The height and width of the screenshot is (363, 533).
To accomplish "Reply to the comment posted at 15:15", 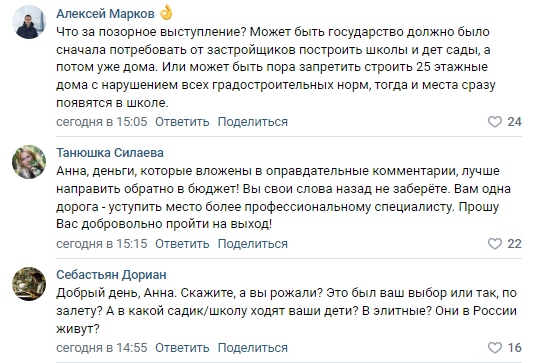I will 182,244.
